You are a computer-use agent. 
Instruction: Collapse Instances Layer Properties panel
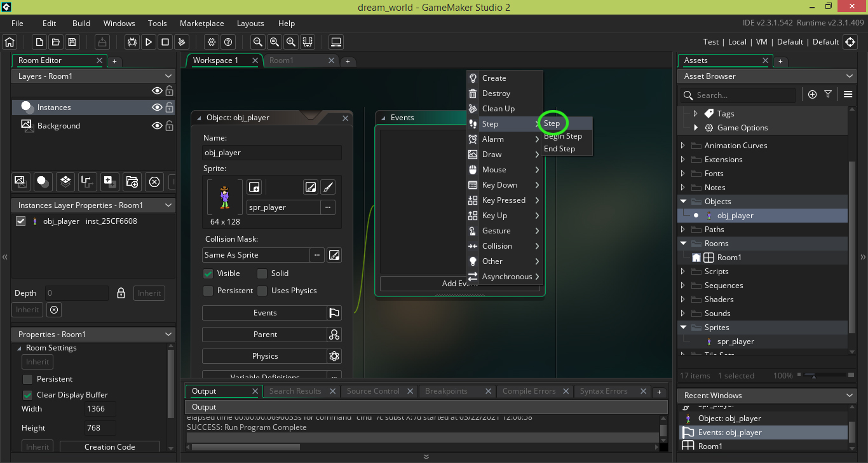click(x=168, y=205)
